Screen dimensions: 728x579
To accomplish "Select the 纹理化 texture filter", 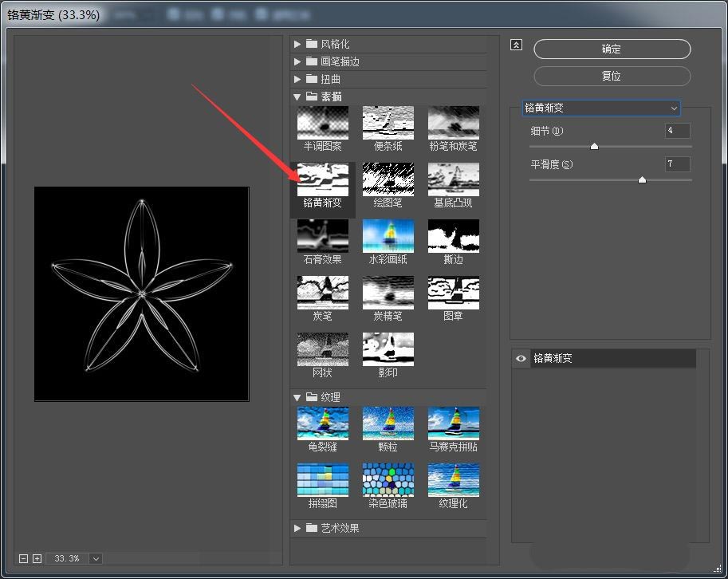I will pos(453,479).
